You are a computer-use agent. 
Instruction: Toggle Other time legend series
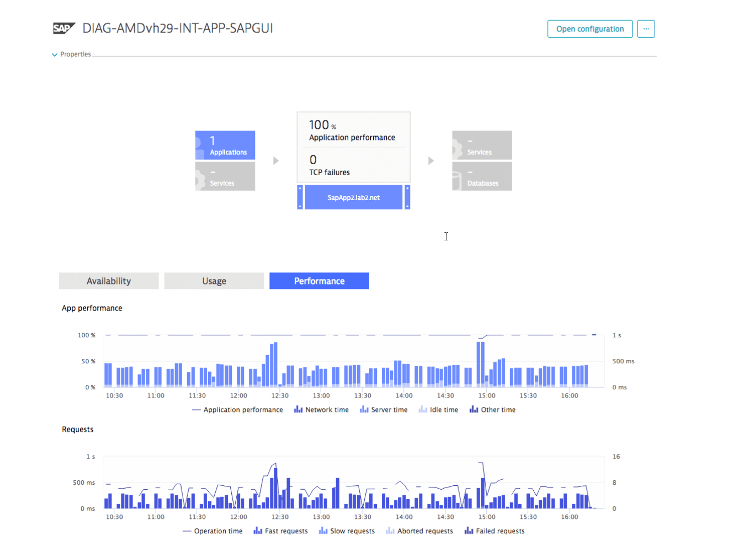tap(493, 410)
